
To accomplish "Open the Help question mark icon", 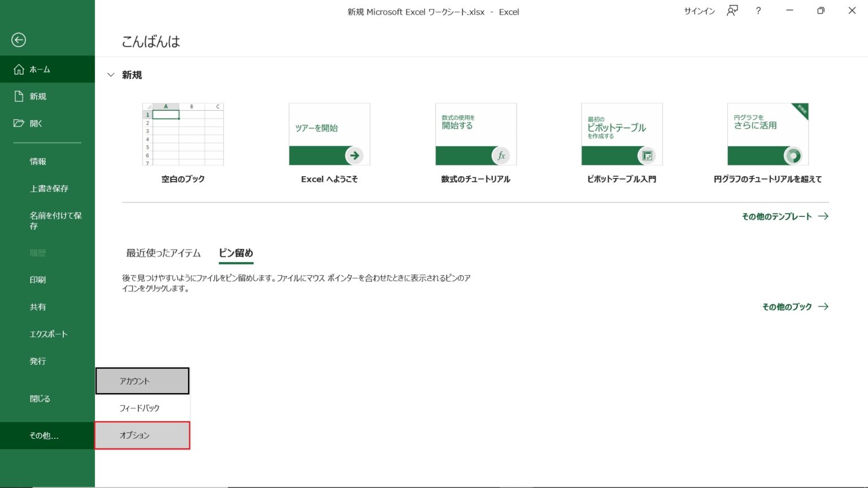I will point(758,11).
